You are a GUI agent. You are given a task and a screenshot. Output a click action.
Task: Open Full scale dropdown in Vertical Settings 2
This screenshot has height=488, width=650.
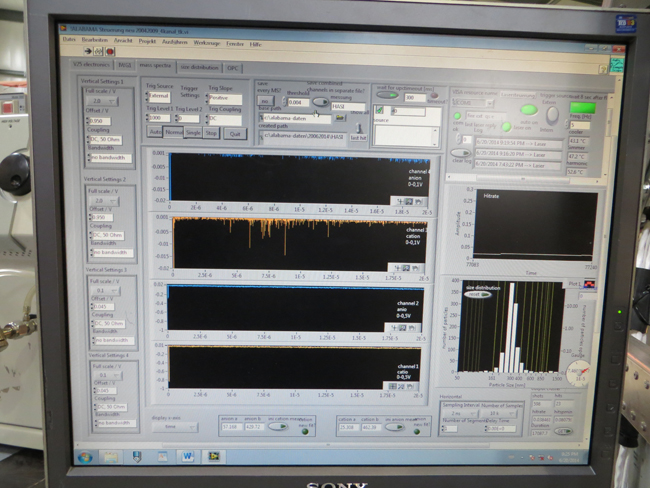pos(104,201)
